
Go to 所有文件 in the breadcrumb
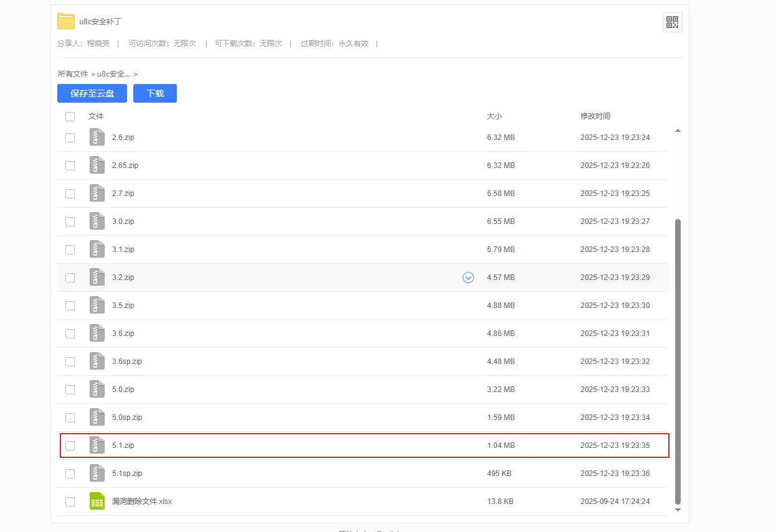pyautogui.click(x=73, y=73)
